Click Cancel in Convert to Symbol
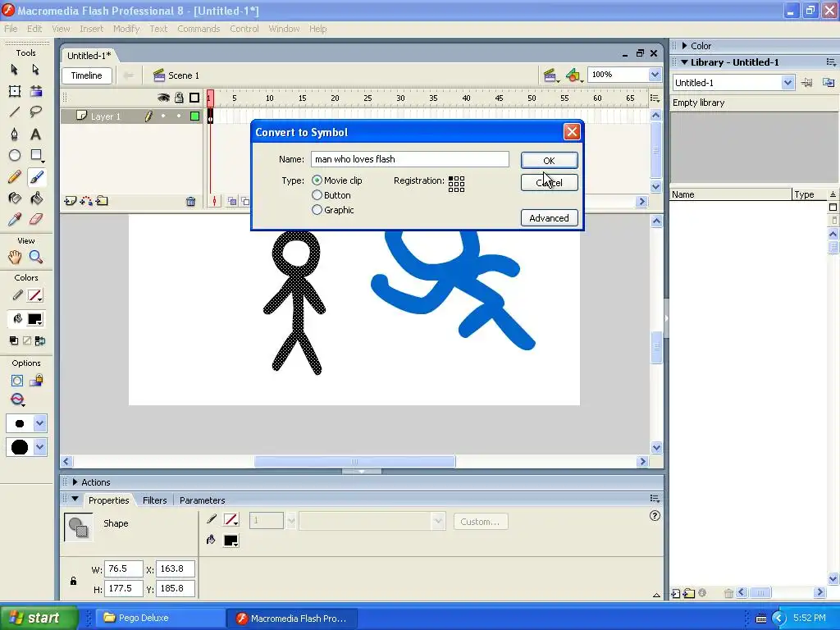The image size is (840, 630). pos(549,183)
